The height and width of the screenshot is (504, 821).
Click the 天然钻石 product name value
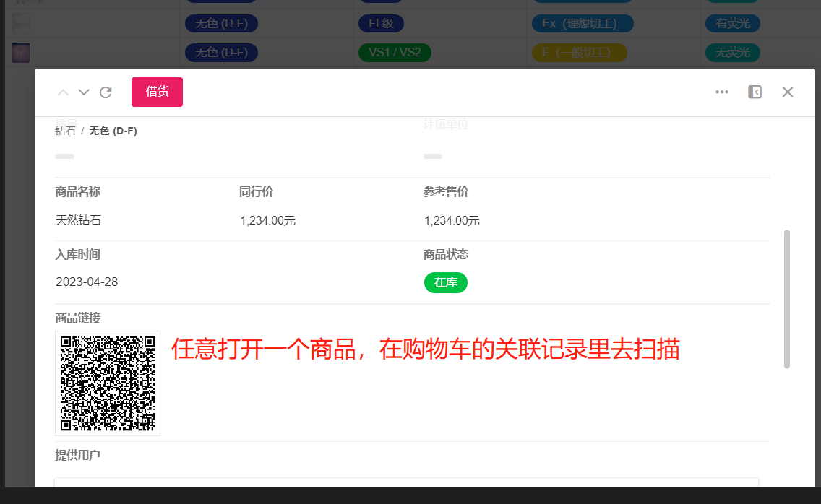(74, 220)
